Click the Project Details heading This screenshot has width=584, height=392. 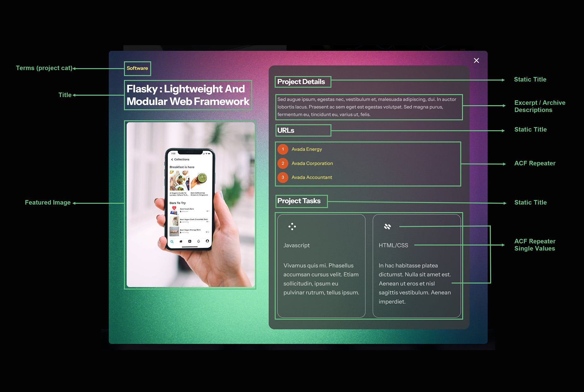[301, 82]
